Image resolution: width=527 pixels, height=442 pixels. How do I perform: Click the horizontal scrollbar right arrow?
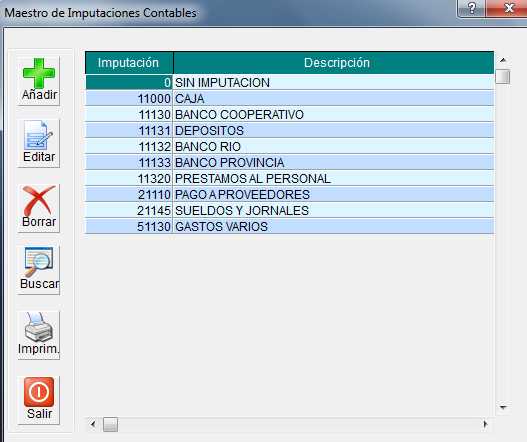(x=485, y=424)
